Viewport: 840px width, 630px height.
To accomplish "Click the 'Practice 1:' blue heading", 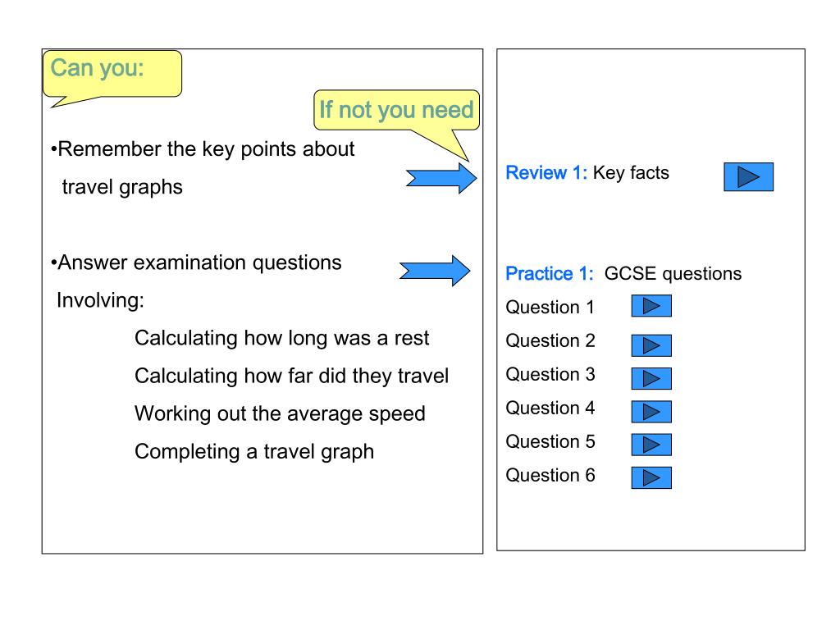I will pyautogui.click(x=550, y=274).
